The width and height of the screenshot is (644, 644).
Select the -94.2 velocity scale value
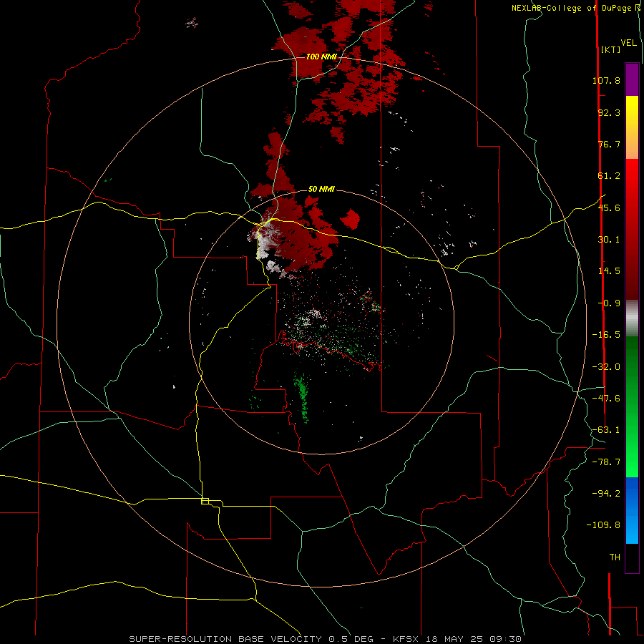pyautogui.click(x=606, y=494)
